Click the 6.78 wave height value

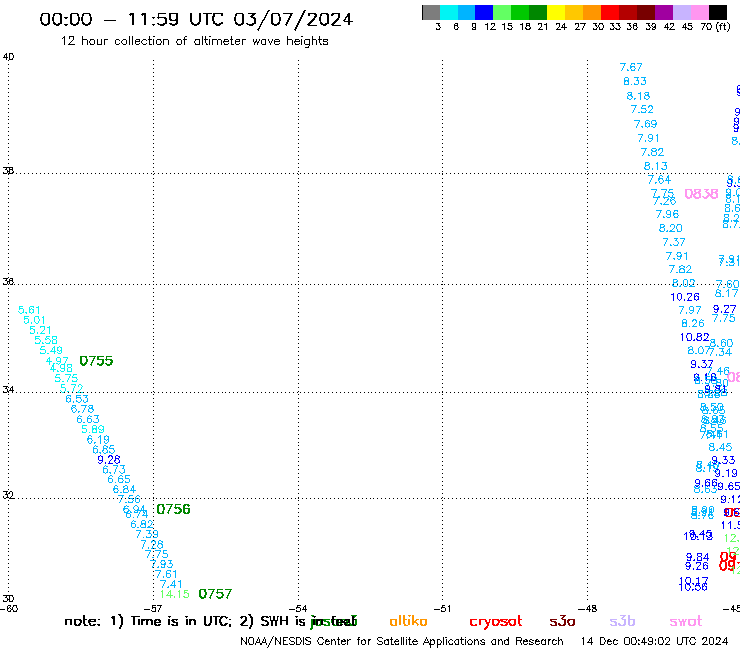point(83,409)
